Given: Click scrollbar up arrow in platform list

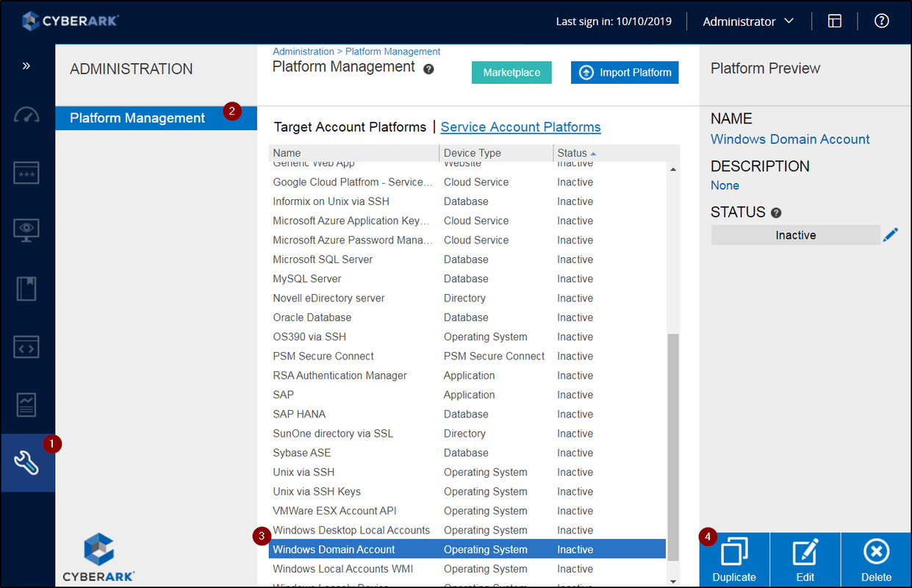Looking at the screenshot, I should pos(673,170).
